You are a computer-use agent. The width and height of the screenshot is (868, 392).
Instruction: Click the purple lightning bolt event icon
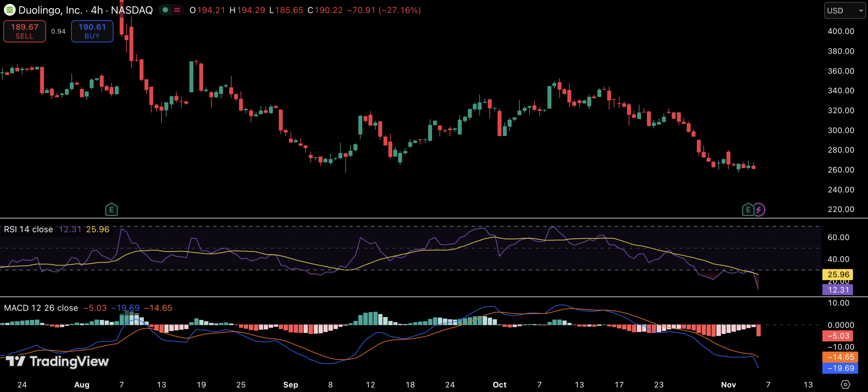[x=759, y=210]
